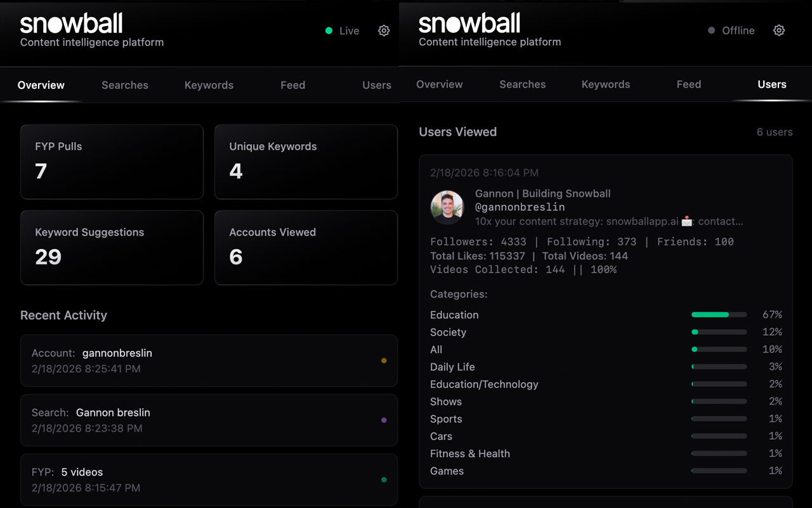Click the Society category progress bar
This screenshot has height=508, width=812.
[719, 332]
